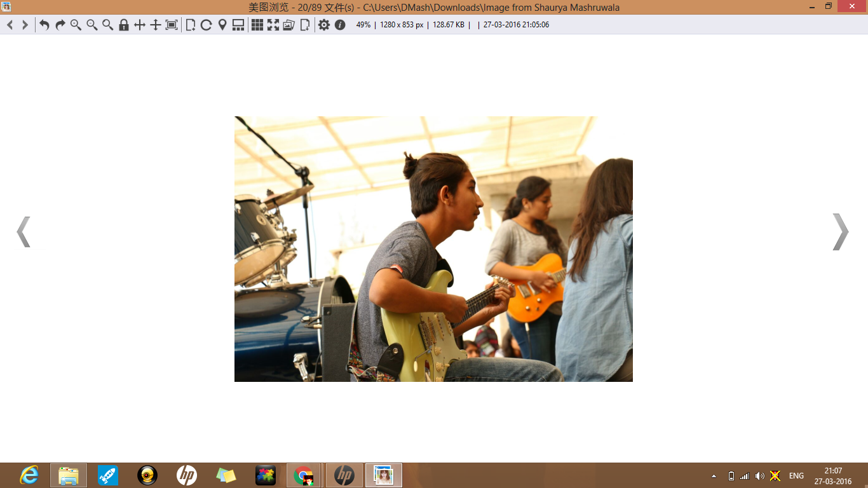The image size is (868, 488).
Task: Open the white HP icon on taskbar
Action: tap(187, 475)
